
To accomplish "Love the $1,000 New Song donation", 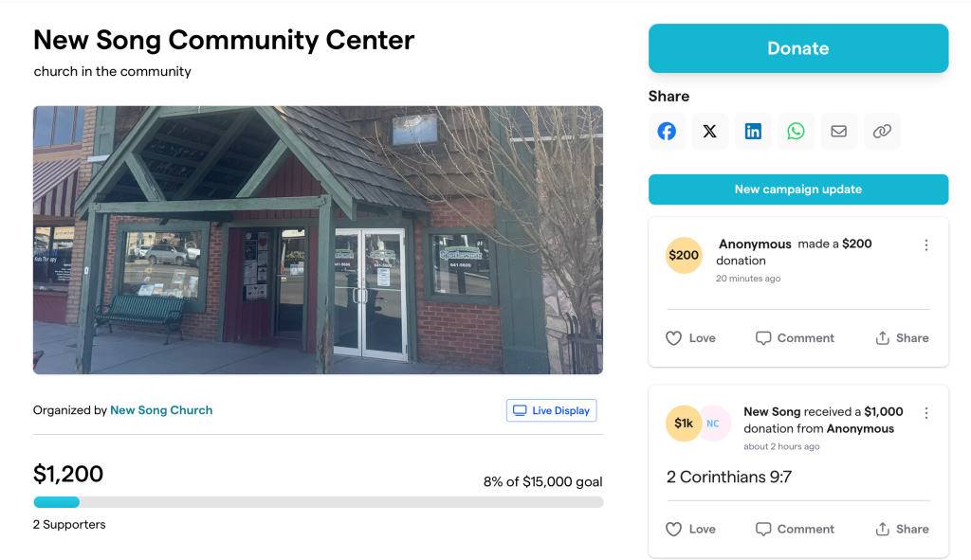I will [x=690, y=529].
